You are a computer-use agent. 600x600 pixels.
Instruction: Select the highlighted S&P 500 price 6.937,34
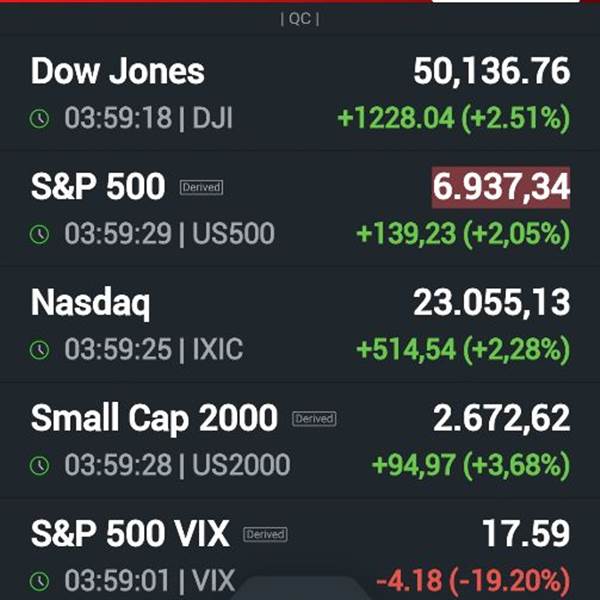[501, 188]
